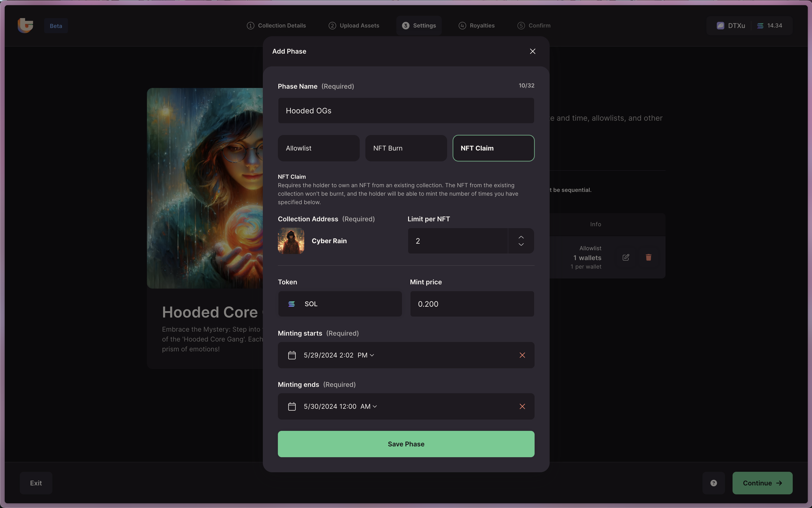Select the NFT Burn phase type

[x=406, y=148]
